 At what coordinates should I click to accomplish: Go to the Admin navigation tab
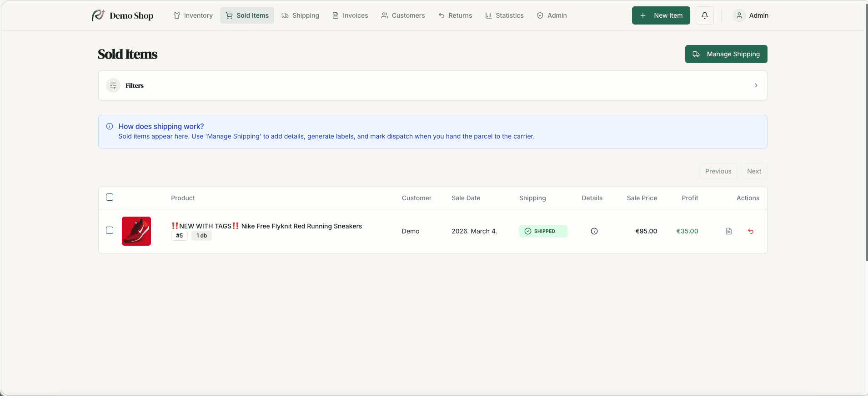click(552, 15)
